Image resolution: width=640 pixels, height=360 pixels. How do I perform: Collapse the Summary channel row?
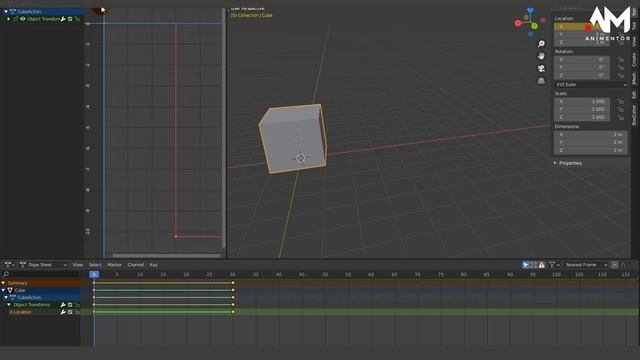click(x=4, y=283)
